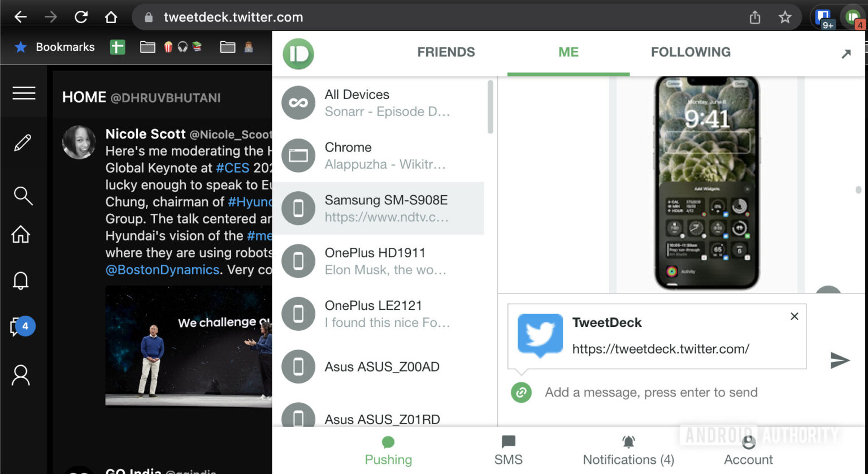This screenshot has height=474, width=868.
Task: Dismiss the TweetDeck link attachment
Action: coord(795,316)
